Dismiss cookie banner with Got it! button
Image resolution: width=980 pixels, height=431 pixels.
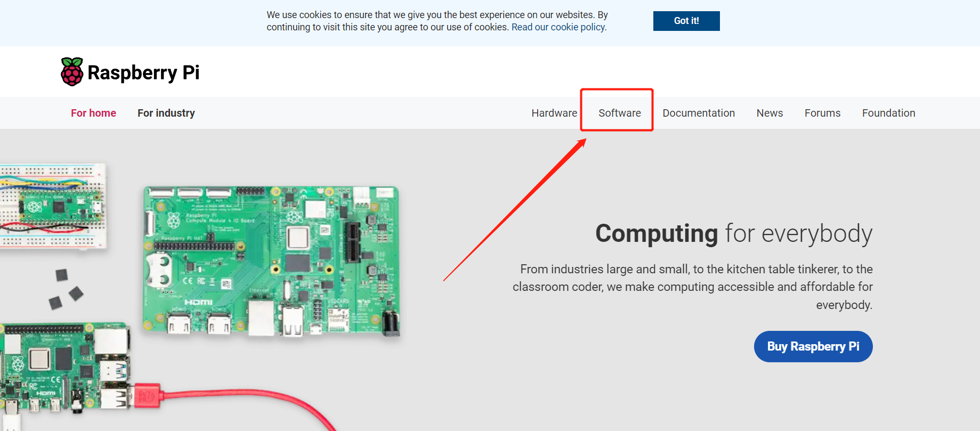686,21
